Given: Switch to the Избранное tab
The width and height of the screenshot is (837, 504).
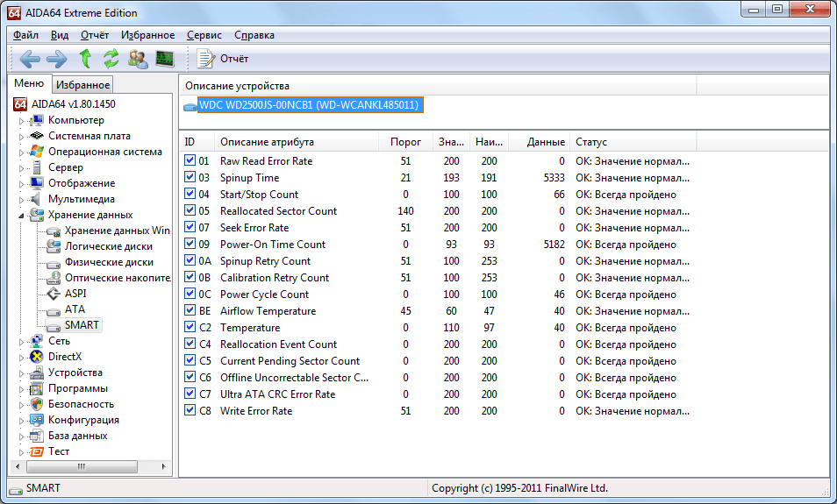Looking at the screenshot, I should [82, 85].
